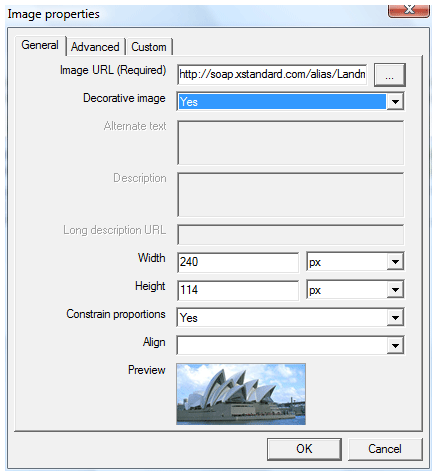Click the disabled Alternate text box

(x=290, y=143)
